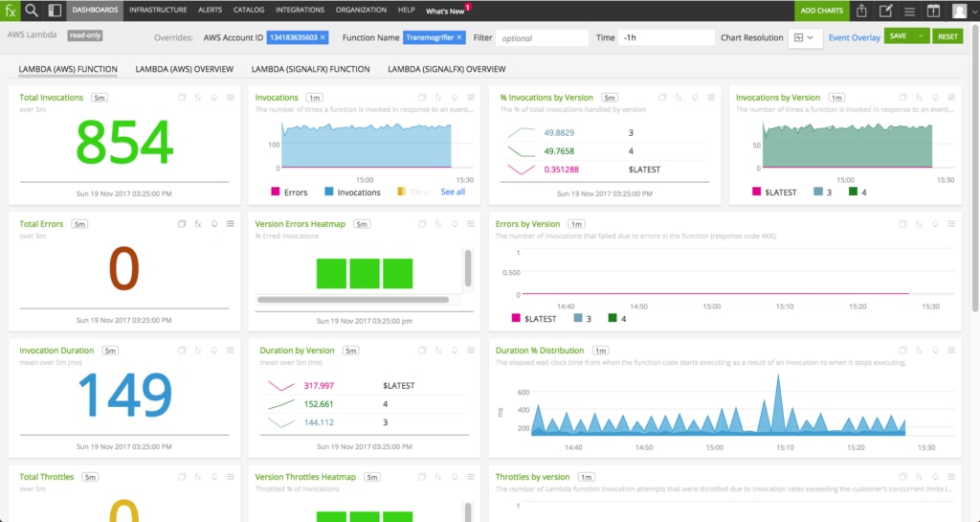Open the share icon in top bar
Screen dimensions: 980x522
pyautogui.click(x=862, y=11)
